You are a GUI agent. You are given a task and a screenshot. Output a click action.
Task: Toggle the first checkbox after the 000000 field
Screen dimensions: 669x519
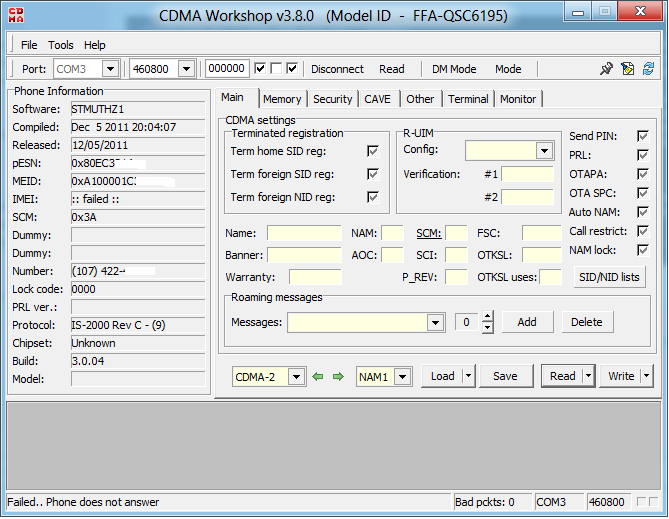[260, 68]
